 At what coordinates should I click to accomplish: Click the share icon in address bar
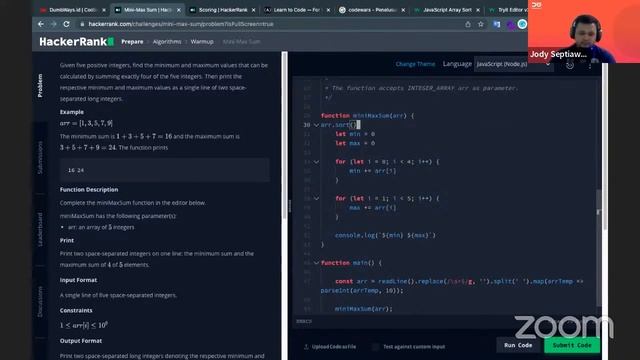[468, 24]
